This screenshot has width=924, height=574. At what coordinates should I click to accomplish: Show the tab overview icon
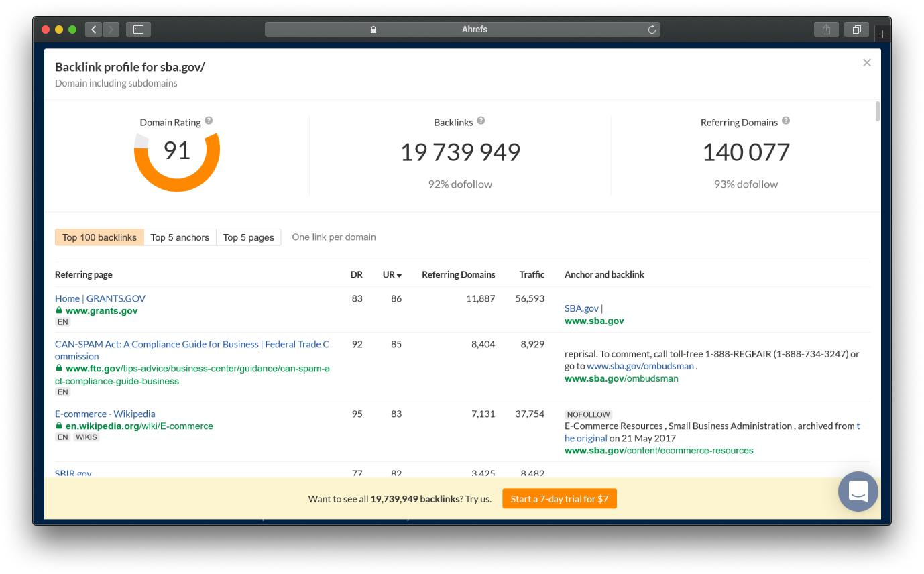[x=857, y=30]
